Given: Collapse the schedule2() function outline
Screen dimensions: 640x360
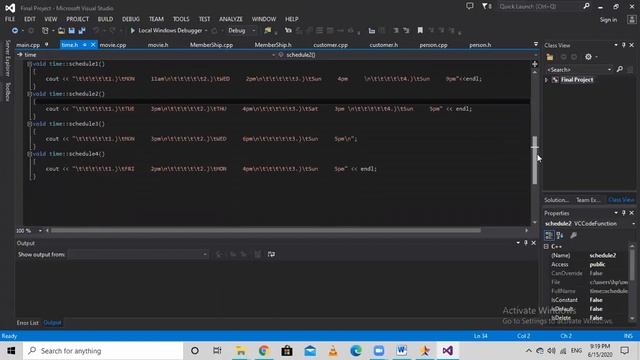Looking at the screenshot, I should point(29,94).
